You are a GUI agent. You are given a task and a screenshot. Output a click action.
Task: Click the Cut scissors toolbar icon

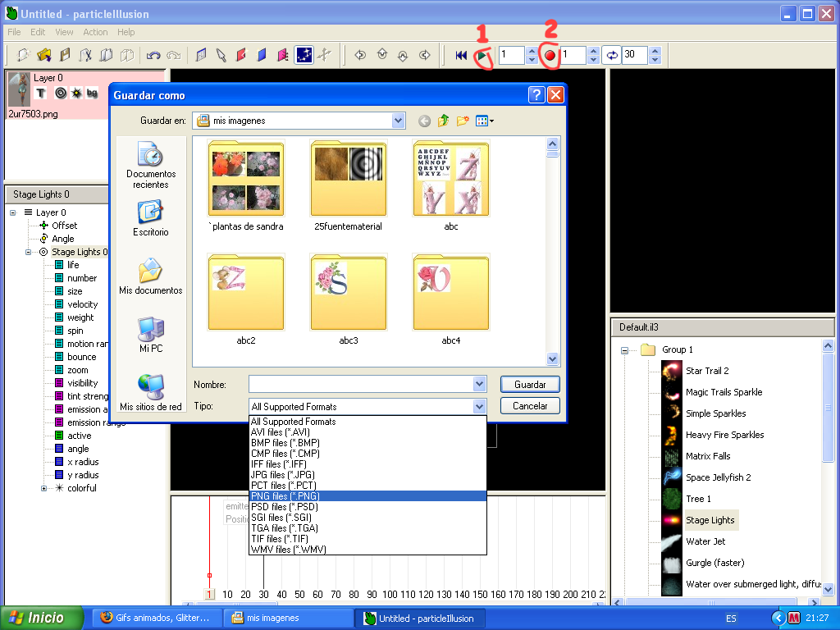click(x=85, y=55)
